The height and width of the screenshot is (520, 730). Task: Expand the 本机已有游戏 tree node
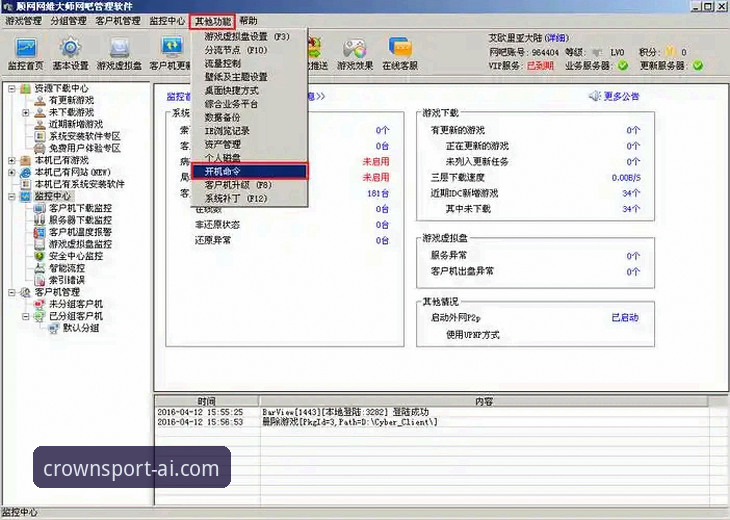click(12, 160)
